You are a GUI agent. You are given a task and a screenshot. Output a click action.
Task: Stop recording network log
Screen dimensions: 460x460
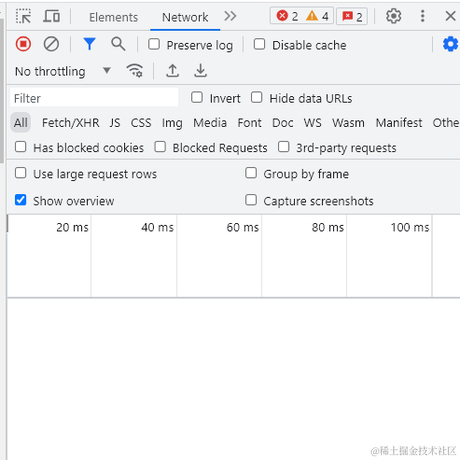[x=23, y=44]
